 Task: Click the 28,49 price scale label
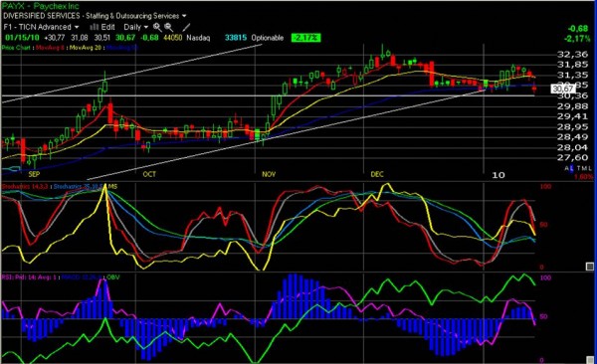[x=572, y=137]
